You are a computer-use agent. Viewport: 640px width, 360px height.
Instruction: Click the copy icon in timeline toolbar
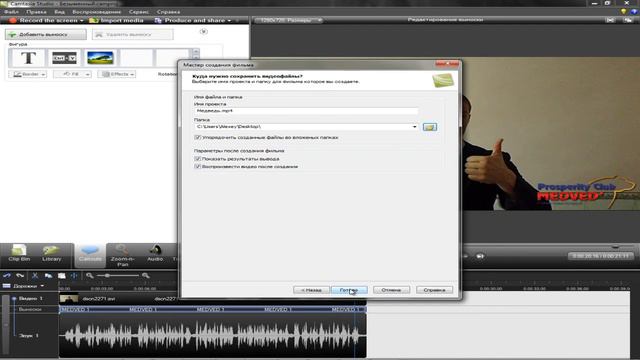[48, 276]
